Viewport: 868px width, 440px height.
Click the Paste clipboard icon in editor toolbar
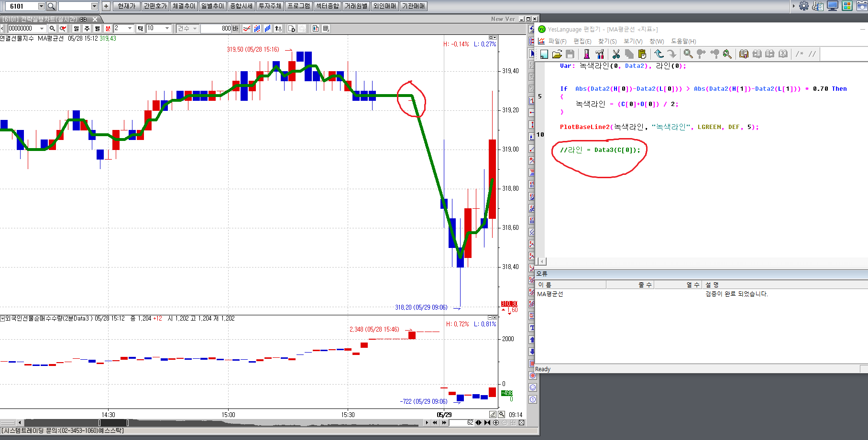click(642, 54)
